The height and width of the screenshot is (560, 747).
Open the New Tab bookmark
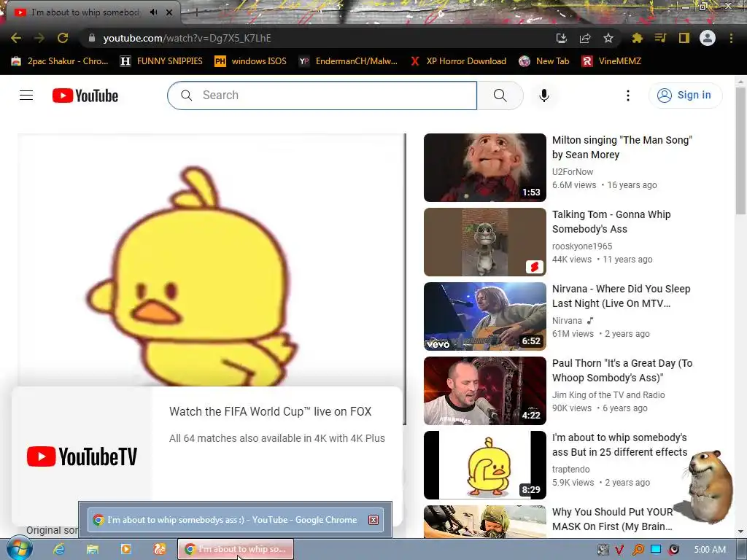[x=544, y=61]
